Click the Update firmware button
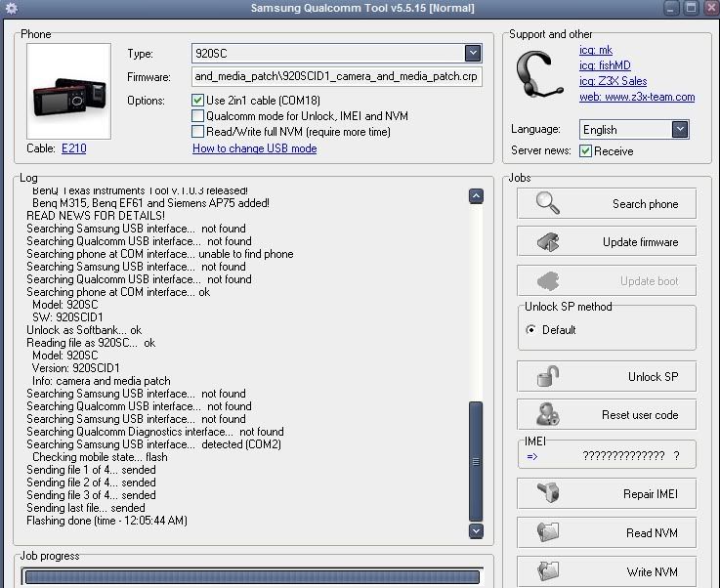720x588 pixels. 607,241
